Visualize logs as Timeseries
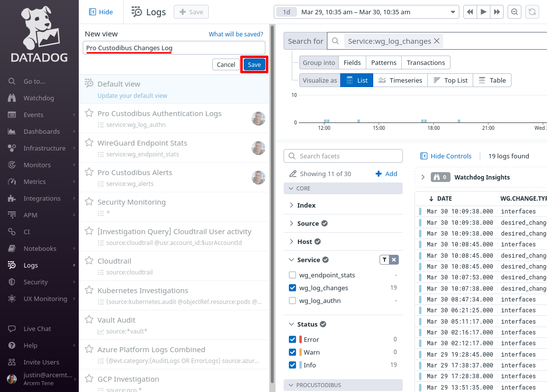Image resolution: width=547 pixels, height=392 pixels. pos(400,81)
